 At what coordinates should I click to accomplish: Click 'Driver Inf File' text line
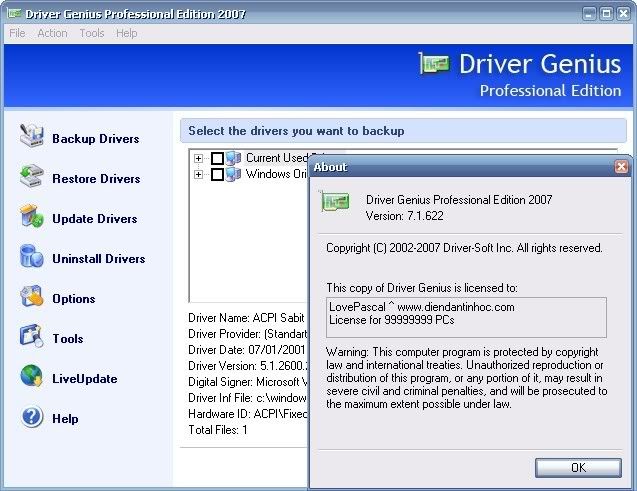point(248,398)
